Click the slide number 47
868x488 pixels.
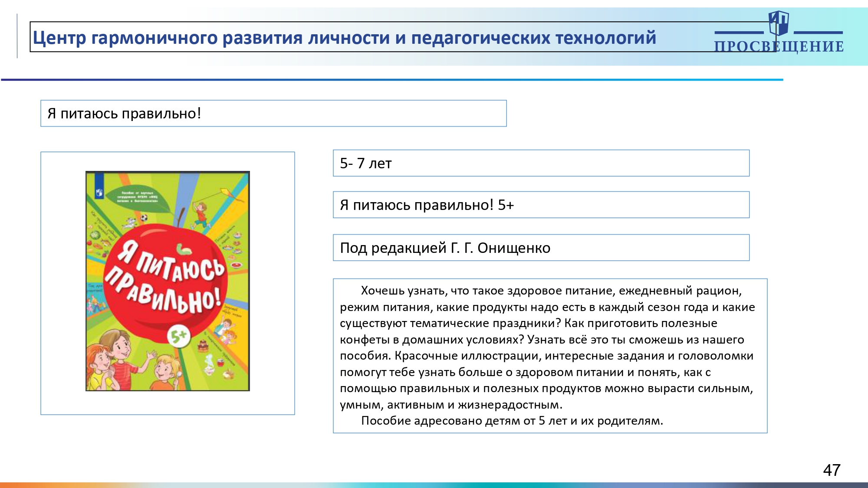(832, 470)
